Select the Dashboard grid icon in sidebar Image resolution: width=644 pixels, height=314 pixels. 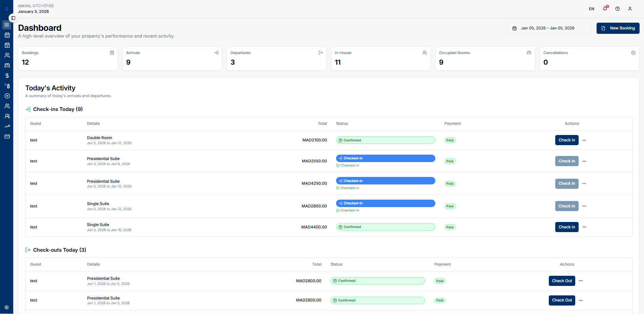(x=7, y=25)
